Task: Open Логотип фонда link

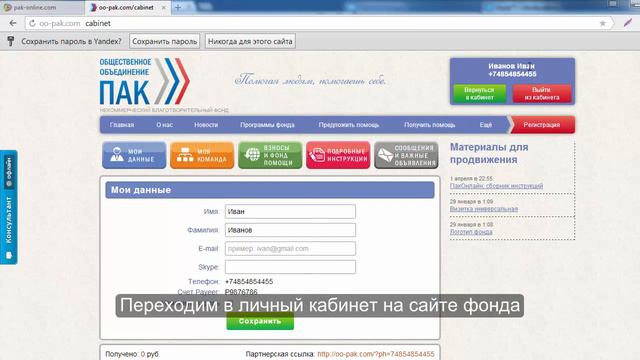Action: pos(471,232)
